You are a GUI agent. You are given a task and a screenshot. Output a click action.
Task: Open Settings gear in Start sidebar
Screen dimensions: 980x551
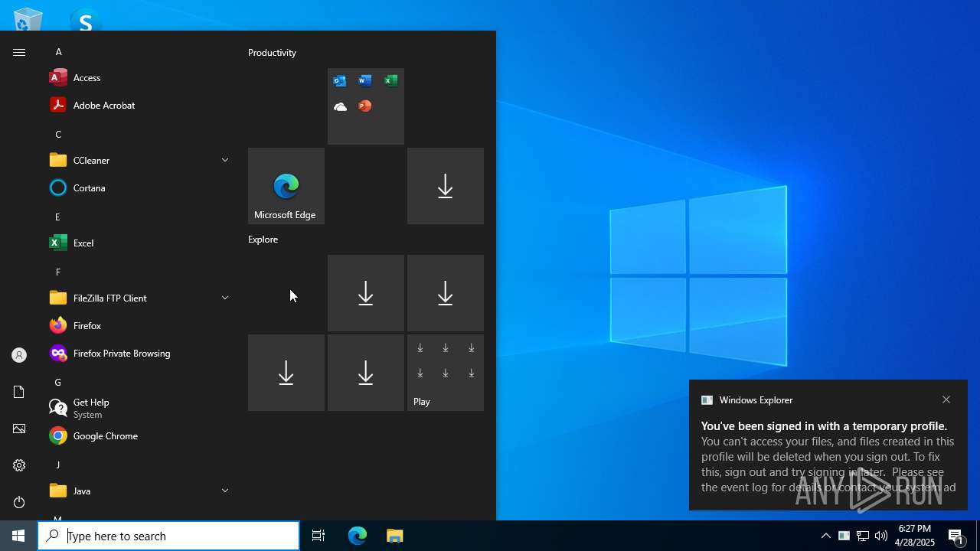point(19,465)
